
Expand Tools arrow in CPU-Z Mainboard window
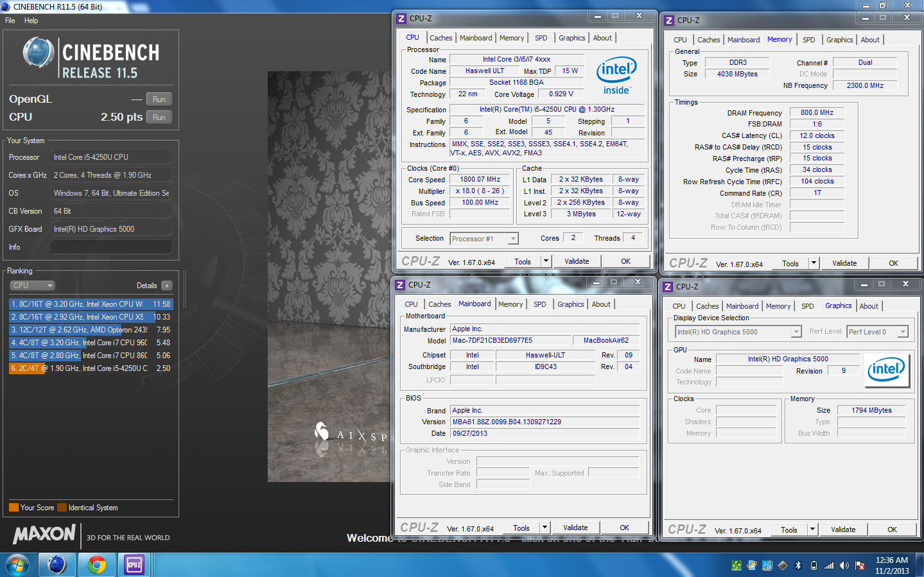coord(545,528)
